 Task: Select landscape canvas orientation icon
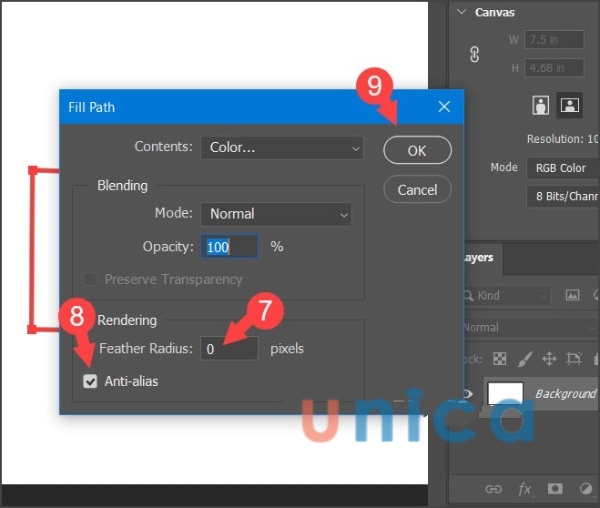point(569,105)
